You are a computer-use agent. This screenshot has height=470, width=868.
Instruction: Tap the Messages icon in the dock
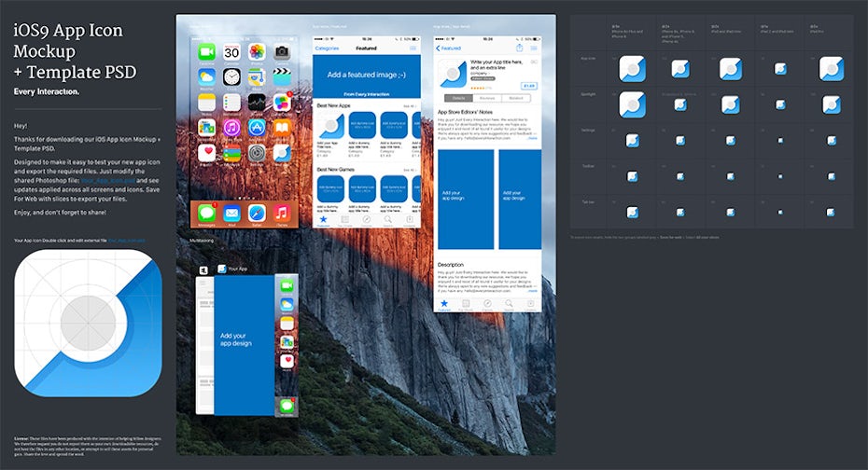coord(206,213)
